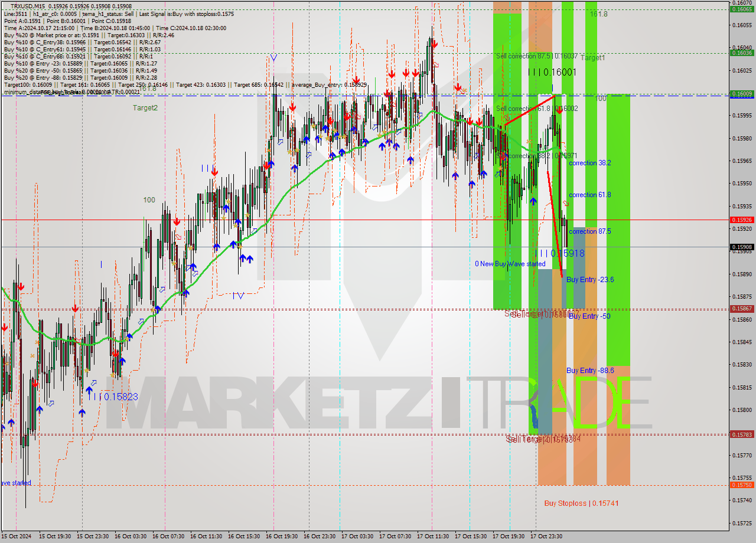The image size is (756, 543).
Task: Click the 'correction 61.8' blue label
Action: pyautogui.click(x=589, y=195)
